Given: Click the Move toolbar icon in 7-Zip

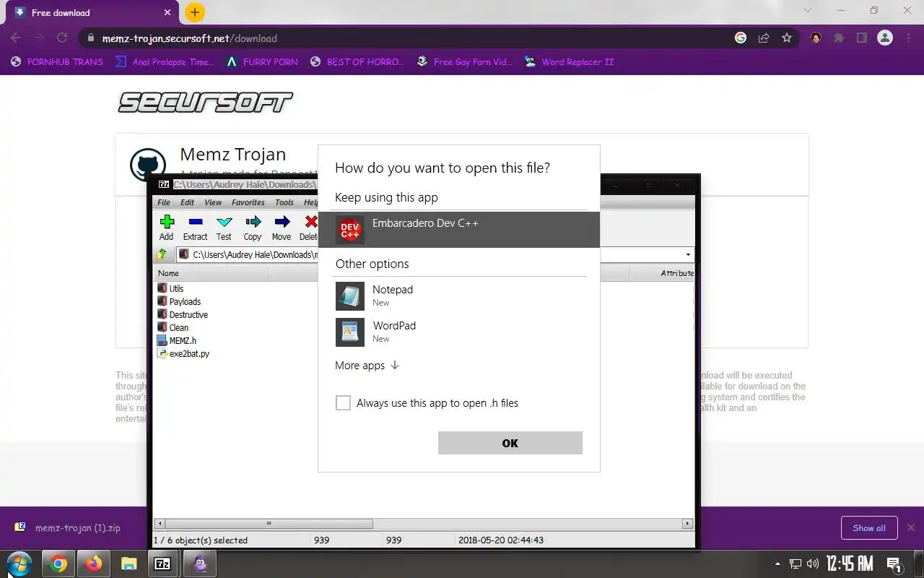Looking at the screenshot, I should (282, 223).
